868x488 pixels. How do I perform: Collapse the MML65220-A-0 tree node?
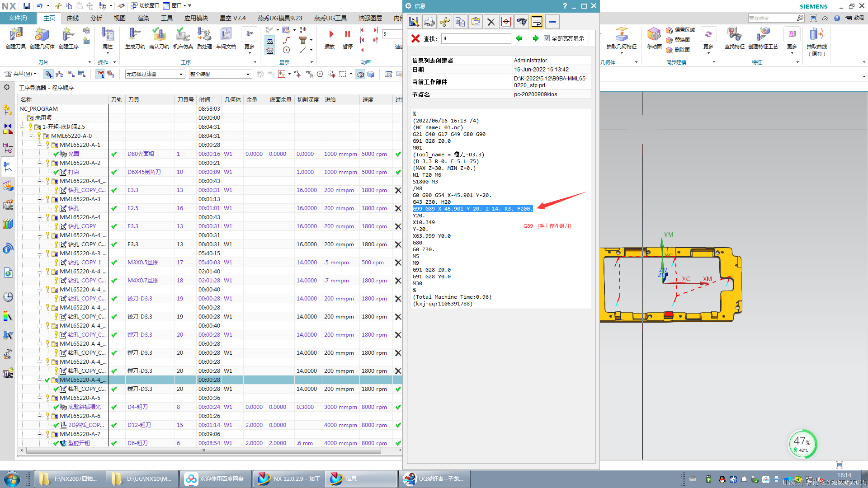coord(31,136)
